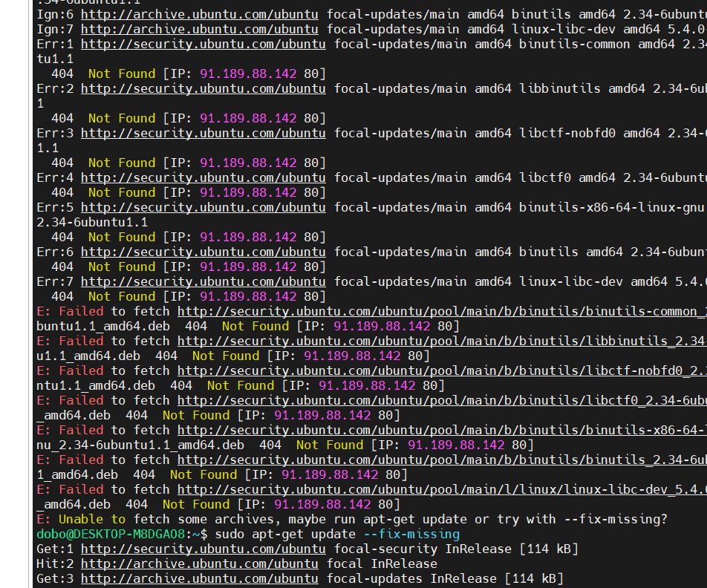Click IP '91.189.88.142' under the Err:4 line
Screen dimensions: 707x588
248,192
